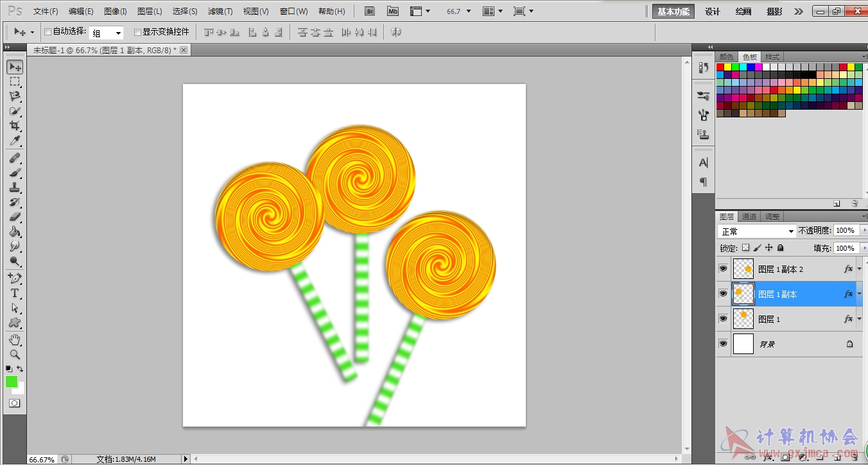Image resolution: width=868 pixels, height=465 pixels.
Task: Toggle Quick Mask mode
Action: click(x=14, y=403)
